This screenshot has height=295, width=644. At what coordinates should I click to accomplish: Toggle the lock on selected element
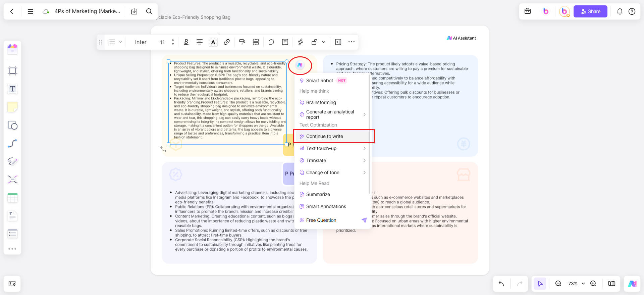[x=314, y=42]
